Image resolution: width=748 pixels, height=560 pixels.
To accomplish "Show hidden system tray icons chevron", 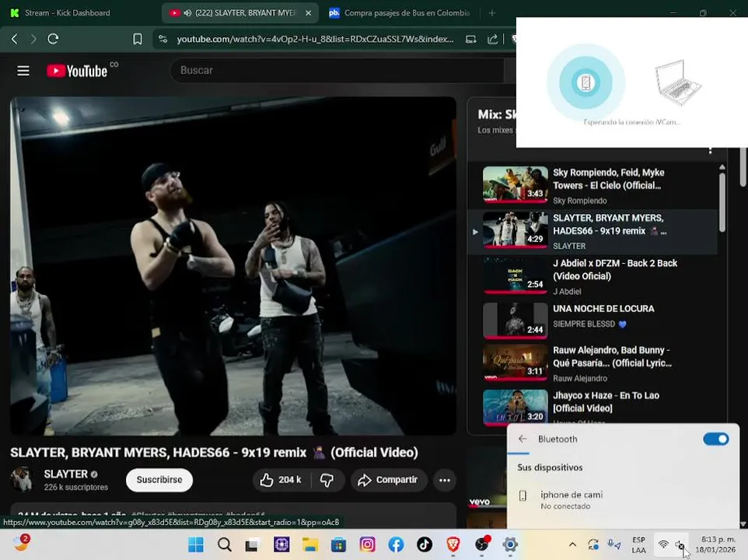I will coord(572,544).
